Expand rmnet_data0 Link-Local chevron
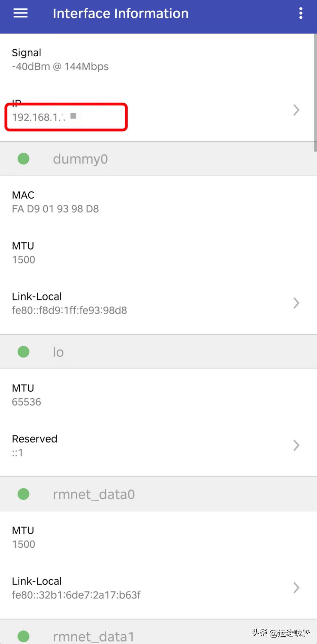317x644 pixels. coord(296,588)
